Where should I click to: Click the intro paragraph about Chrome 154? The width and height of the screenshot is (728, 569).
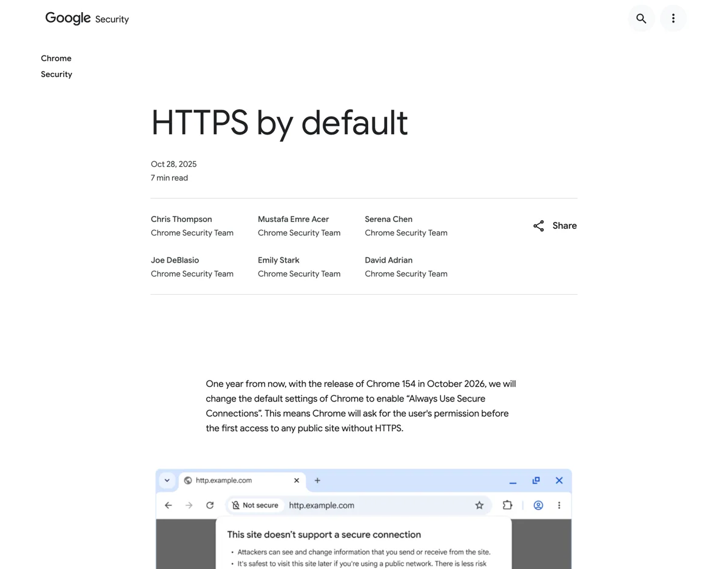tap(361, 406)
